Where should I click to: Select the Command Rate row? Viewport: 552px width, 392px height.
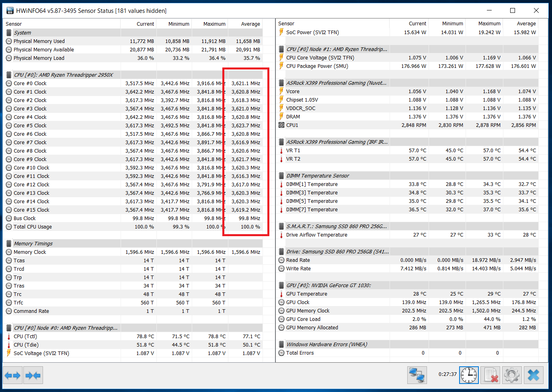[x=133, y=311]
